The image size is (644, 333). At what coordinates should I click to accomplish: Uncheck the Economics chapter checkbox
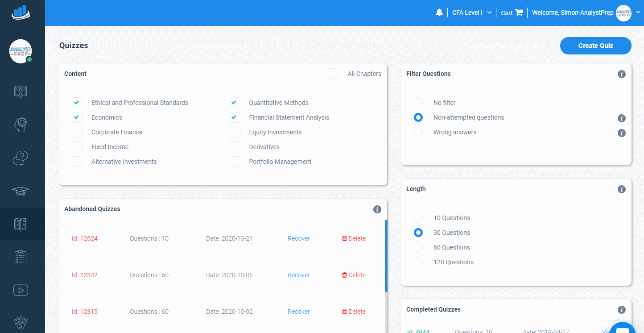pyautogui.click(x=77, y=117)
